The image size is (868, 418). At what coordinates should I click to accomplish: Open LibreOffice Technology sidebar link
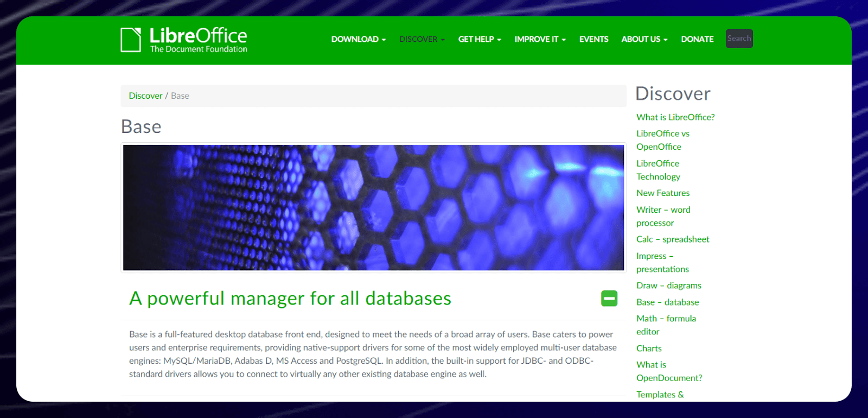tap(658, 170)
